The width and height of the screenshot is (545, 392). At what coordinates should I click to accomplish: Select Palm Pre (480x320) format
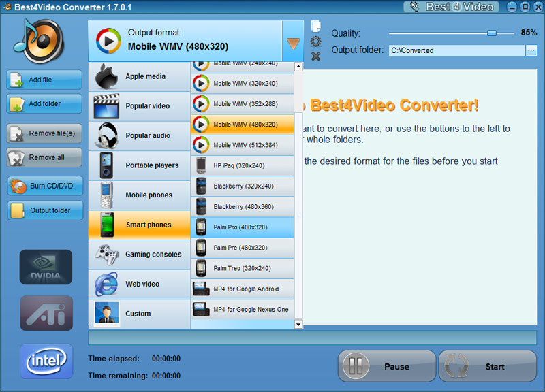pos(243,248)
